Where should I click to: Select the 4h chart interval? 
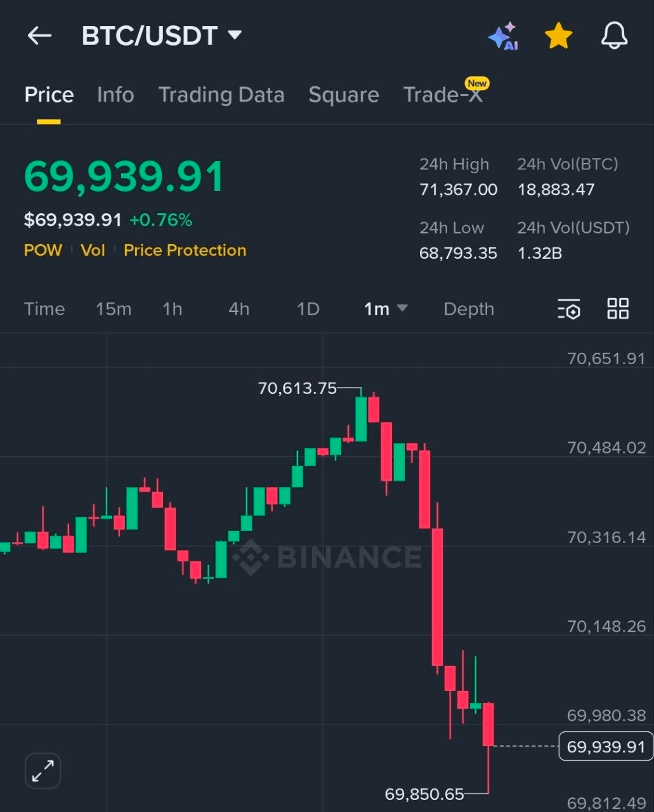coord(239,309)
